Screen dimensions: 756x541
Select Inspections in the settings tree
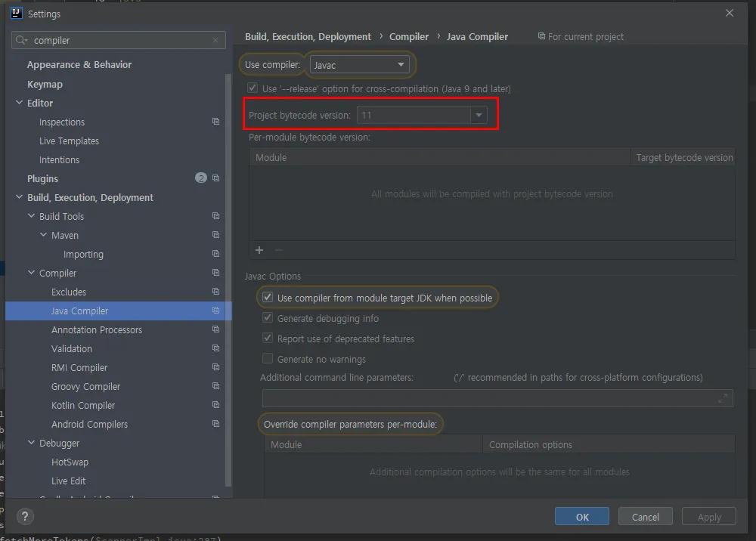click(x=62, y=122)
